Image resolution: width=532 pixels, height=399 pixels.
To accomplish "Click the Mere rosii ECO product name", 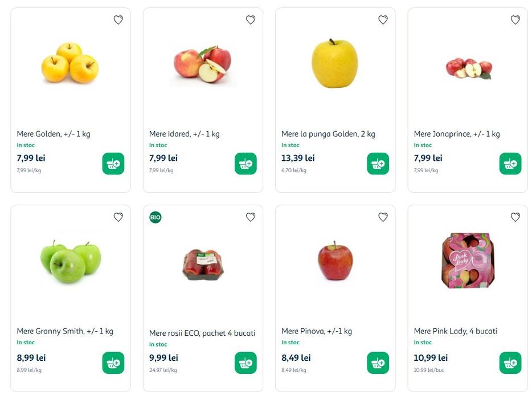I will point(202,333).
